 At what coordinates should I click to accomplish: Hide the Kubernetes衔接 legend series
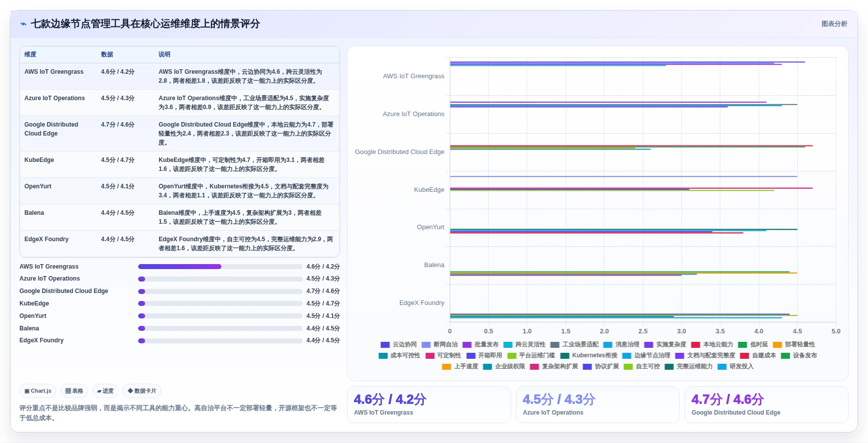pyautogui.click(x=588, y=355)
